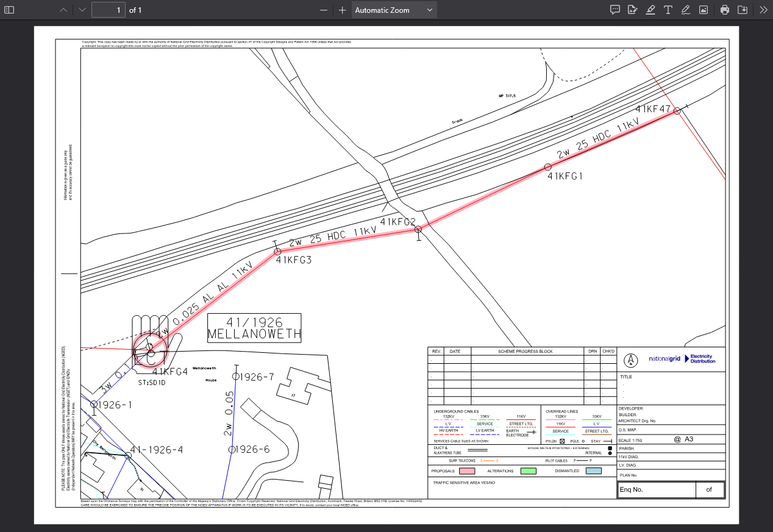The height and width of the screenshot is (532, 773).
Task: Activate the text annotation tool
Action: point(668,10)
